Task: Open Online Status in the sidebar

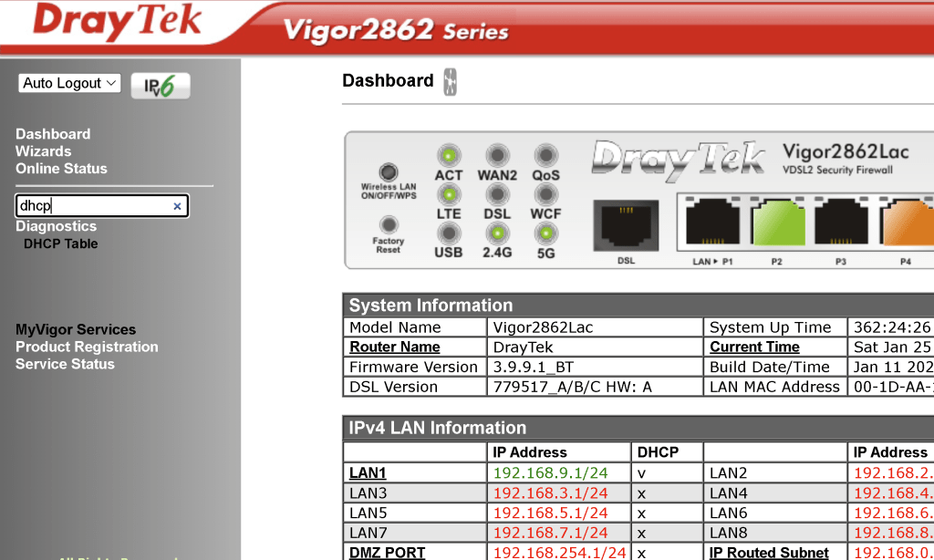Action: pyautogui.click(x=61, y=169)
